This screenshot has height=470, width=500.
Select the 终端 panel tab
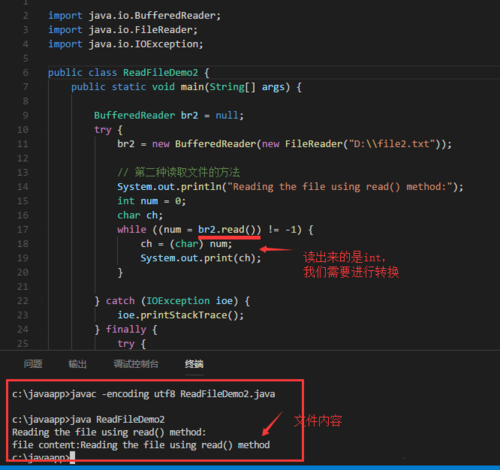click(194, 364)
